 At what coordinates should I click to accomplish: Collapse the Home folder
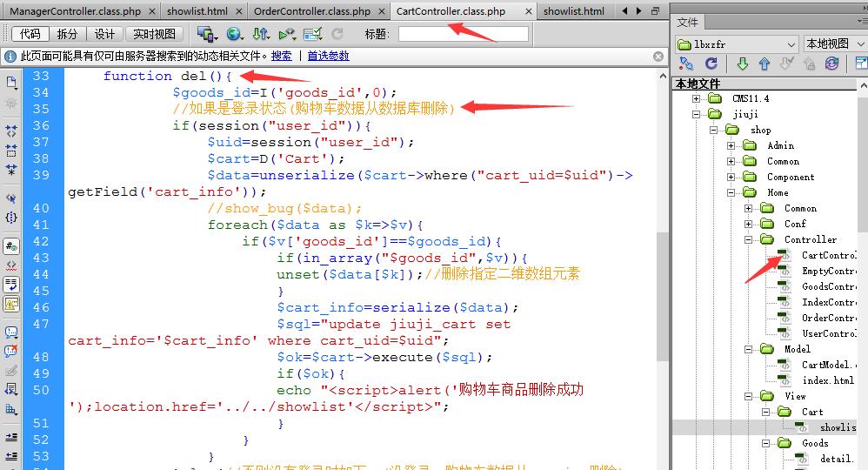pos(731,193)
